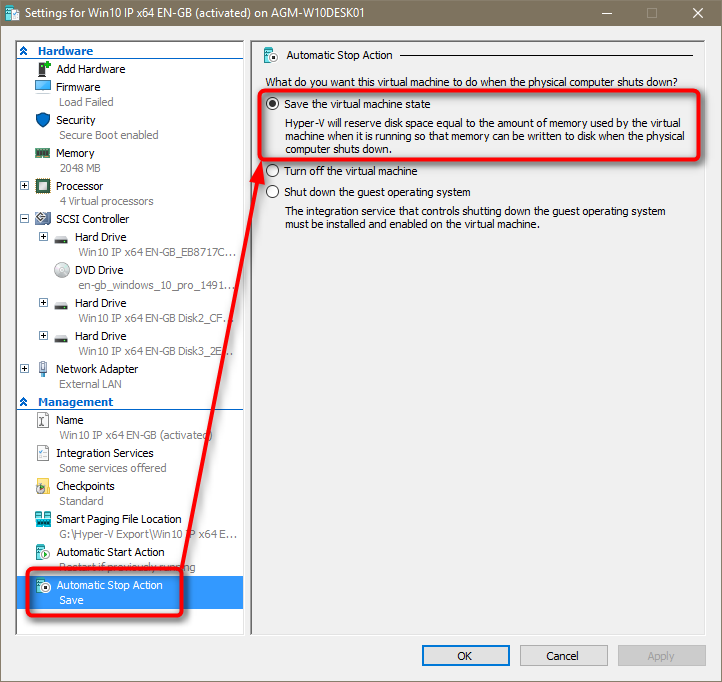The height and width of the screenshot is (682, 722).
Task: Open the Memory settings page
Action: click(75, 153)
